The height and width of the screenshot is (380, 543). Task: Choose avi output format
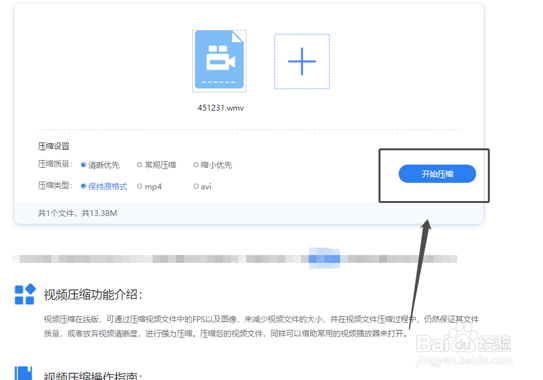click(x=202, y=186)
